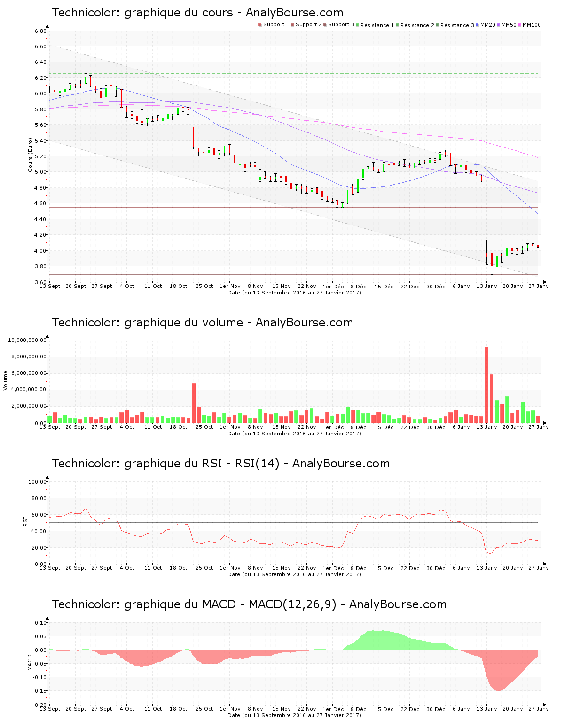Image resolution: width=564 pixels, height=728 pixels.
Task: Click the date range caption under volume chart
Action: coord(294,434)
